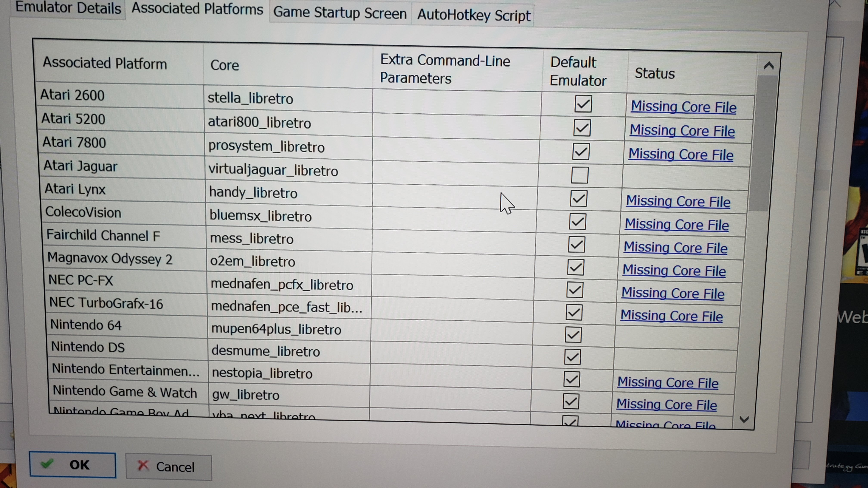This screenshot has height=488, width=868.
Task: Click the mess_libretro core cell
Action: [x=289, y=239]
